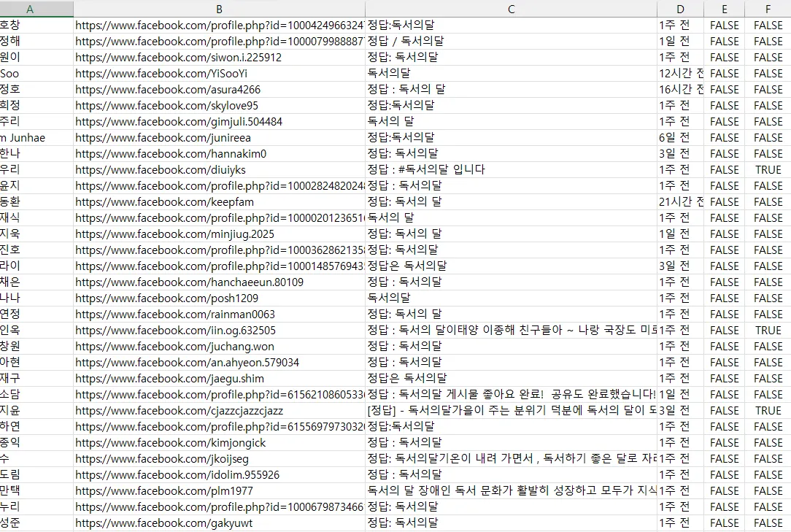Select the name cell containing Junhae
This screenshot has height=532, width=791.
point(29,137)
